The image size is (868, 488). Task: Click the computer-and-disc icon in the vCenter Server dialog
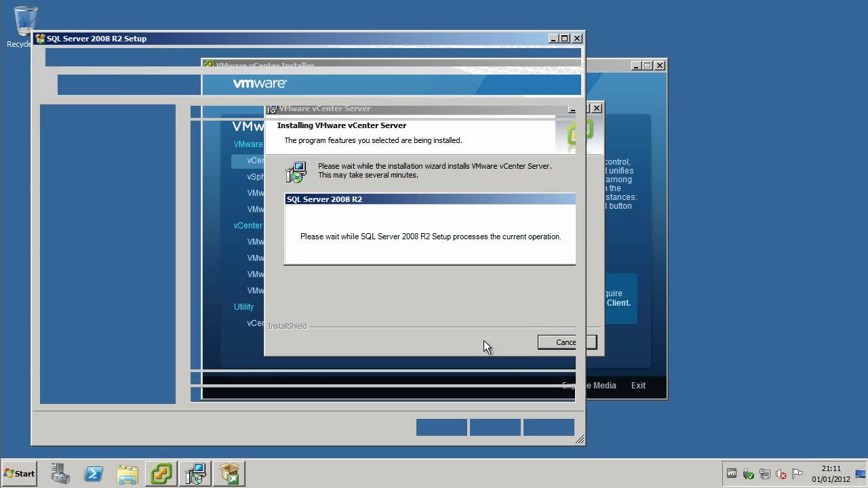pos(296,171)
